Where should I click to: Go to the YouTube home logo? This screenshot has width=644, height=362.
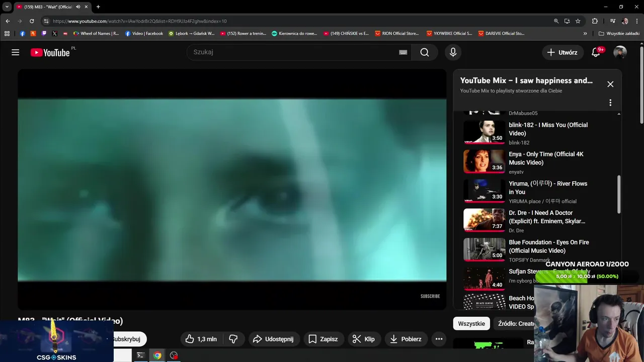pos(50,52)
